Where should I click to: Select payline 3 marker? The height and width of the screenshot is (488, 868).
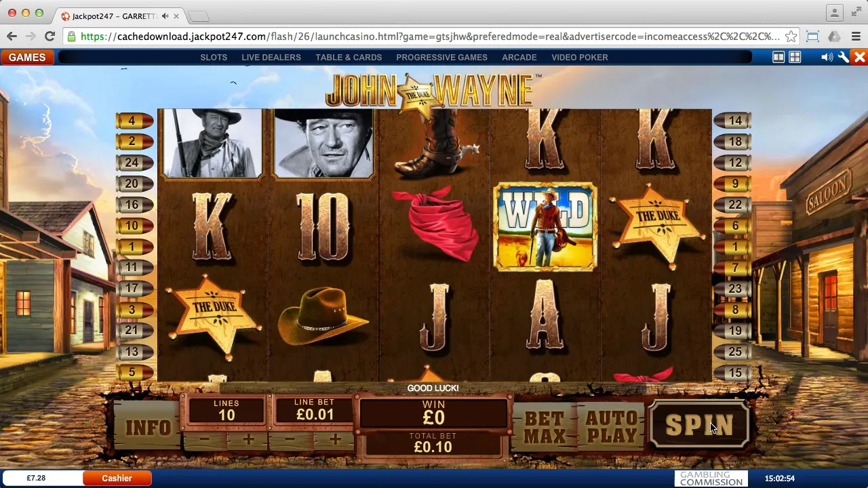[134, 310]
